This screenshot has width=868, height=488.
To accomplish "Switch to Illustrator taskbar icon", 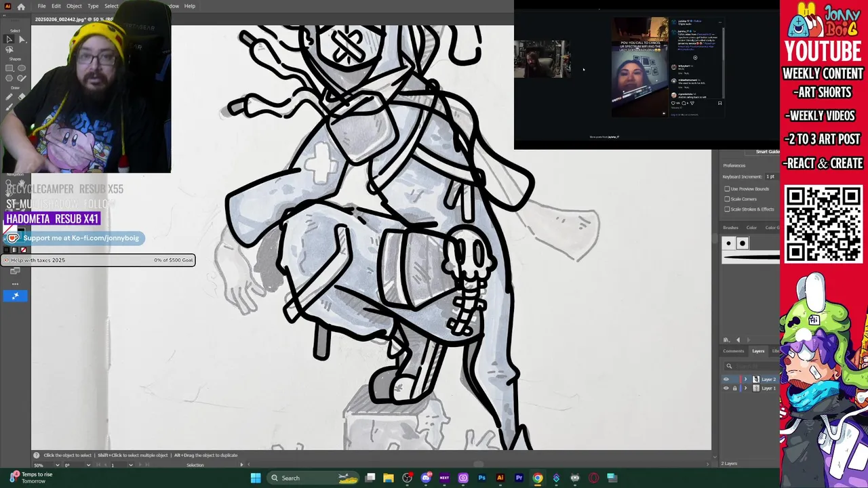I will click(x=500, y=478).
